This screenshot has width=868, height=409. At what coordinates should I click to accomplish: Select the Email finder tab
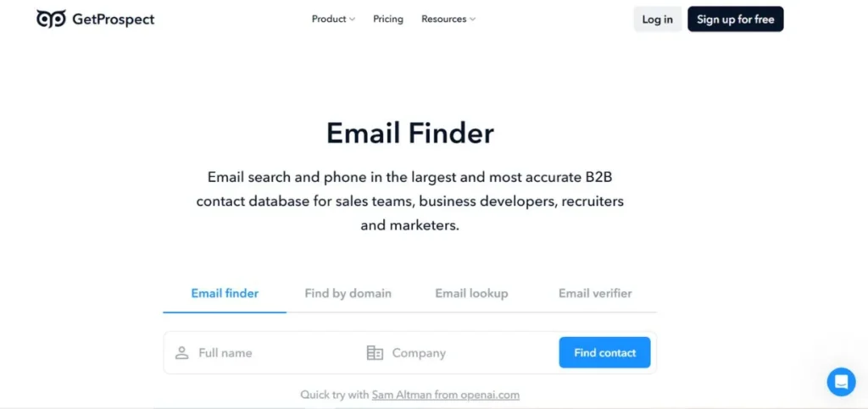point(225,293)
